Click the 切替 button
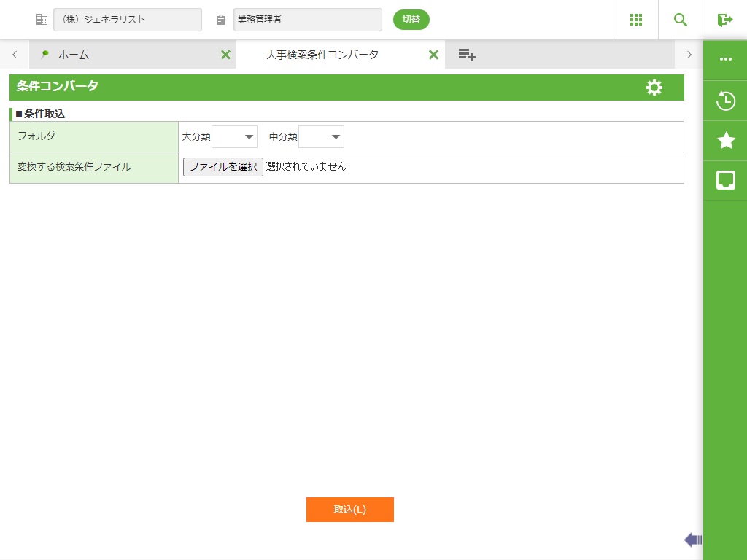Screen dimensions: 747x560 (411, 20)
